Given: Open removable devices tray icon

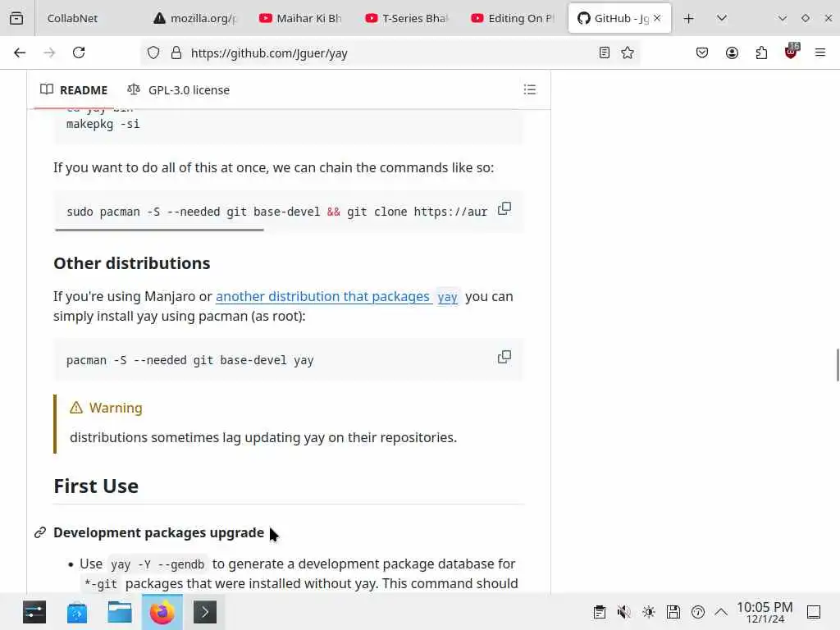Looking at the screenshot, I should click(x=673, y=612).
